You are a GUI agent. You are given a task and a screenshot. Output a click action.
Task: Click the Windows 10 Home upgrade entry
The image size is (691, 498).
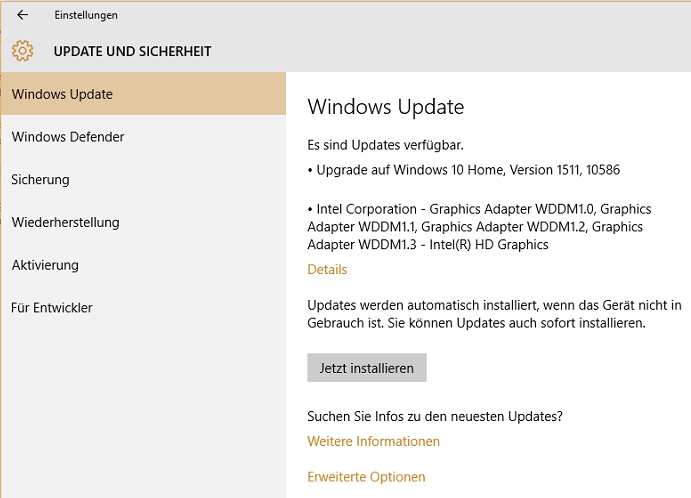pos(464,170)
